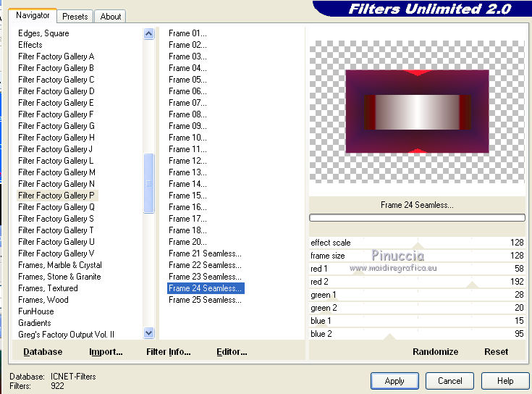This screenshot has height=394, width=532.
Task: Select Filter Factory Gallery V
Action: point(56,253)
